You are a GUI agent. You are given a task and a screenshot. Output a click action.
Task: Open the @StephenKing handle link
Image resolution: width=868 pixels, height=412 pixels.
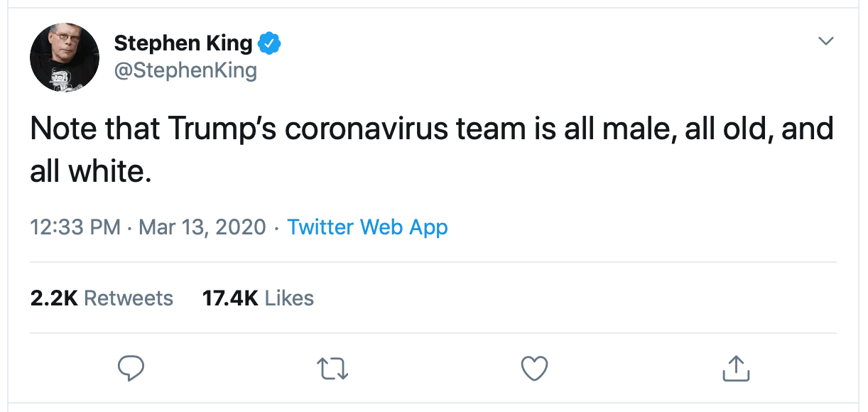point(185,70)
